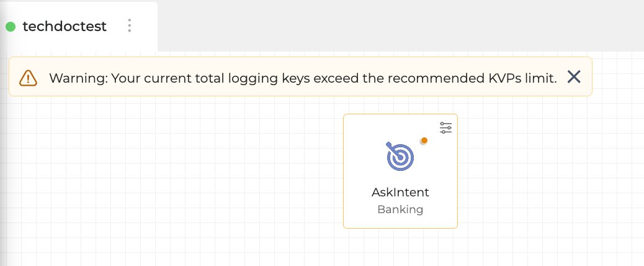Click empty canvas grid right of the AskIntent node
Screen dimensions: 644x266
pyautogui.click(x=546, y=174)
